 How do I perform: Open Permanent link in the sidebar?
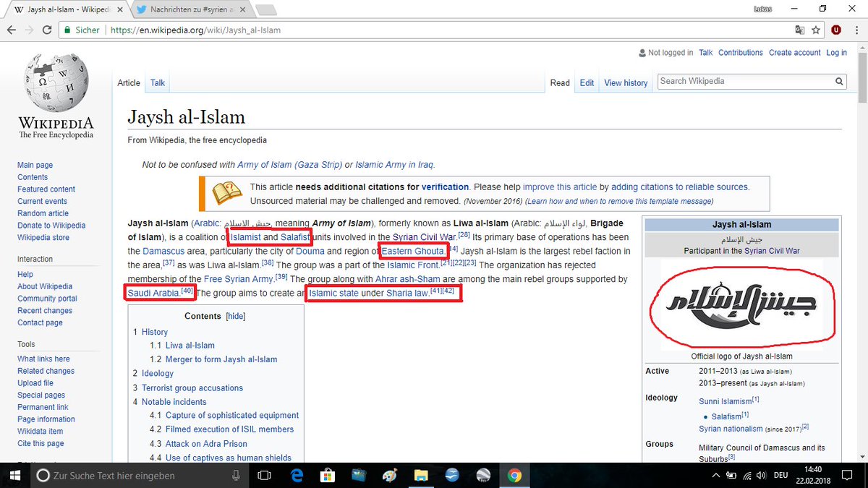point(43,407)
